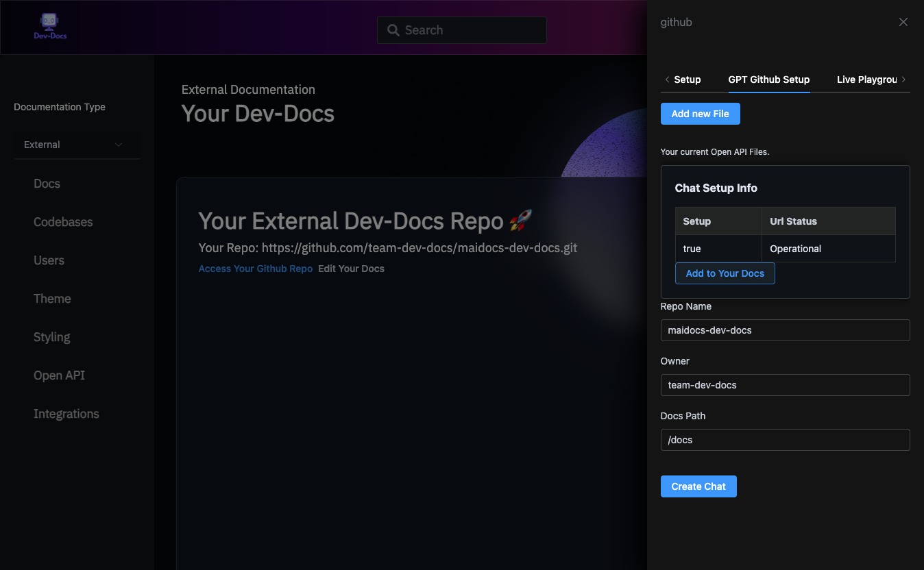Select Docs in the sidebar
The width and height of the screenshot is (924, 570).
point(47,184)
